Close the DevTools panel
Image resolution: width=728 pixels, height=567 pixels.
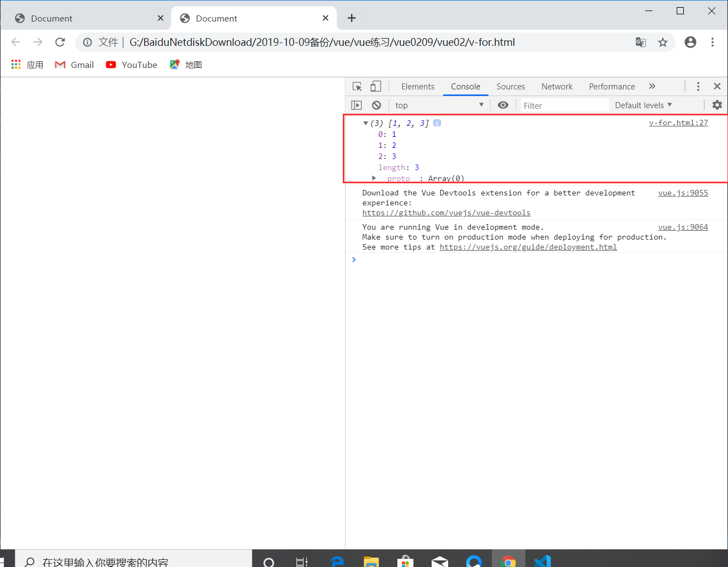(717, 86)
